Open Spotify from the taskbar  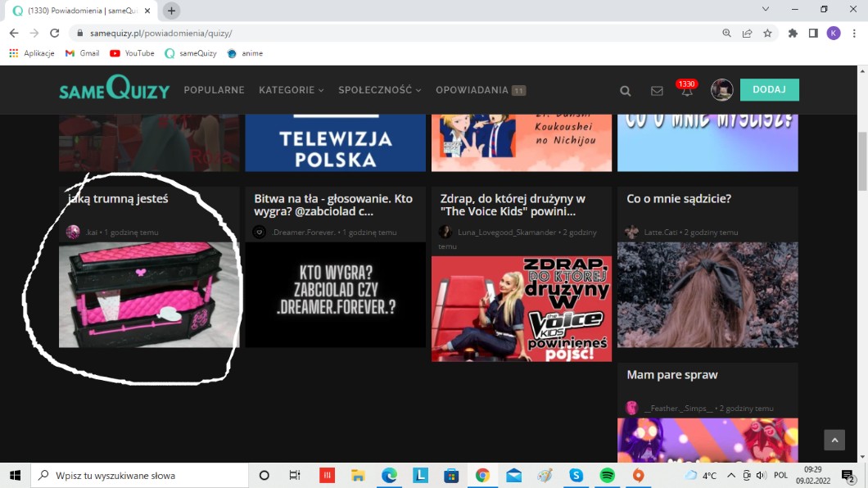607,476
